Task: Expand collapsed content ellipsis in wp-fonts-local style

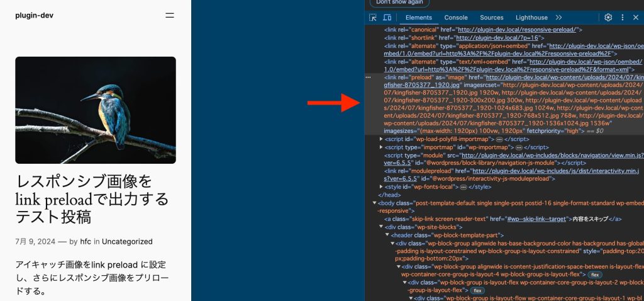Action: pos(464,187)
